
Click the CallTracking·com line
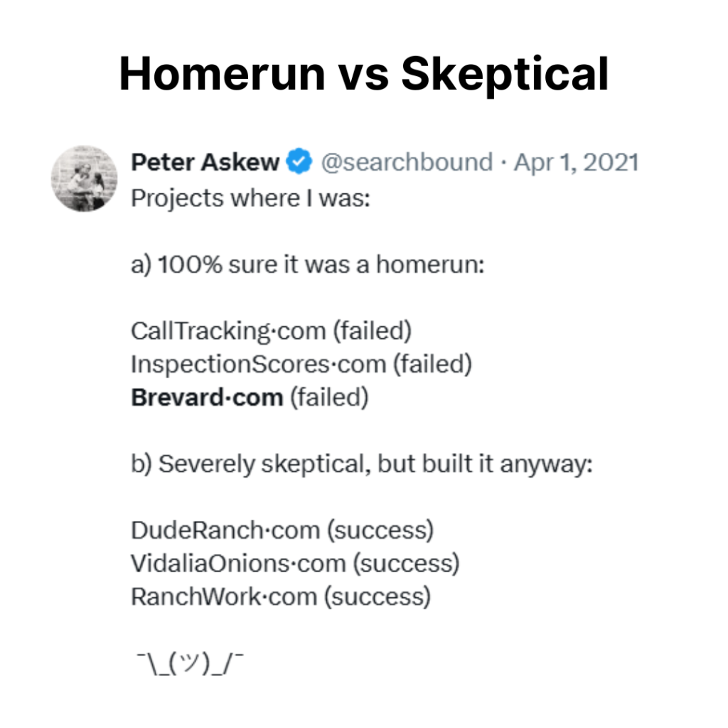271,331
